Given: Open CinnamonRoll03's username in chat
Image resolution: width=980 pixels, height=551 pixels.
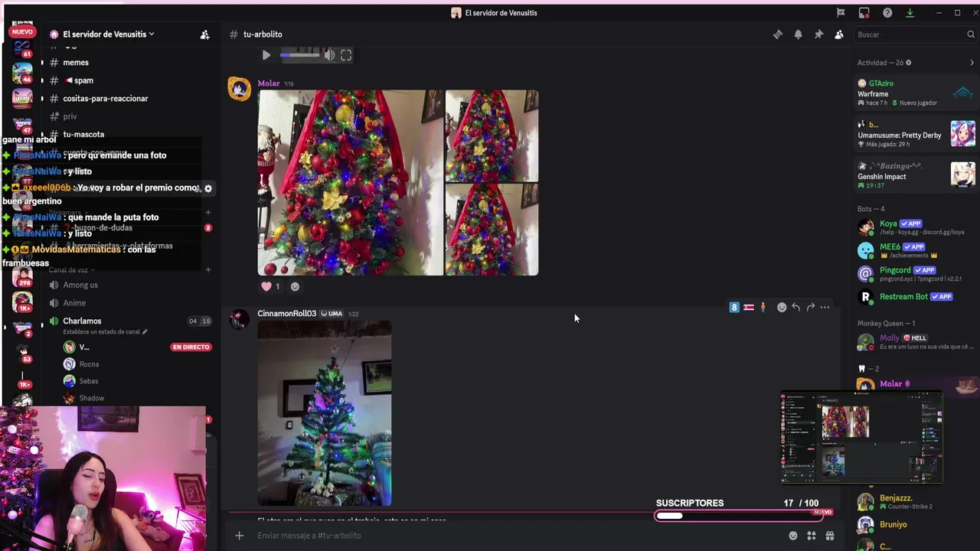Looking at the screenshot, I should pyautogui.click(x=286, y=314).
